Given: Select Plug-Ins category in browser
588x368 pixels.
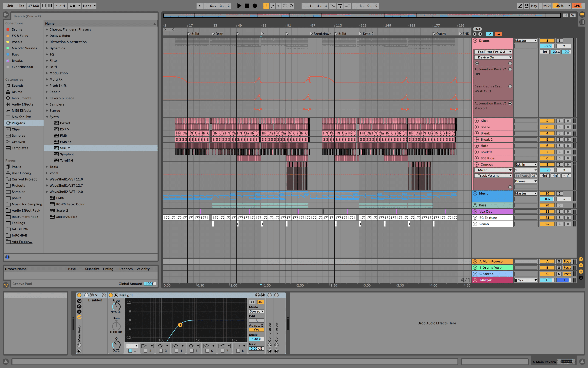Looking at the screenshot, I should 24,123.
